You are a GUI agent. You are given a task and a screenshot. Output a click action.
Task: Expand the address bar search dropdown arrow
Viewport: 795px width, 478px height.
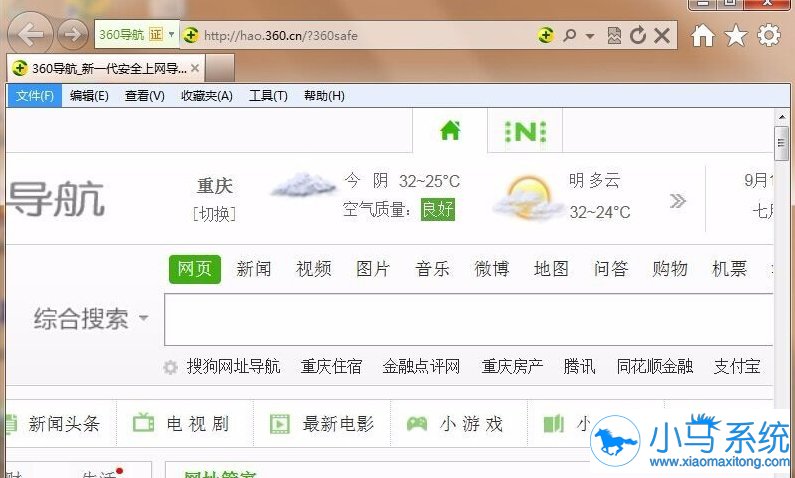[590, 36]
